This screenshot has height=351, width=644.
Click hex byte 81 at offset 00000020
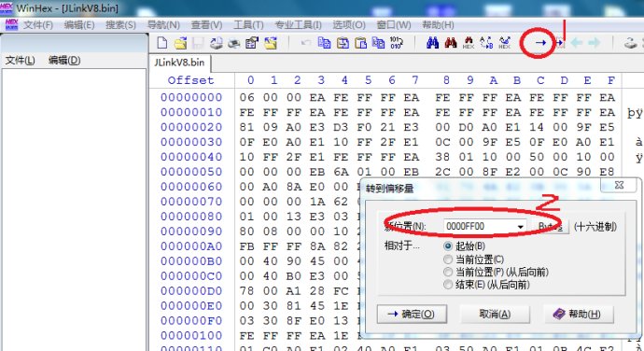coord(246,127)
